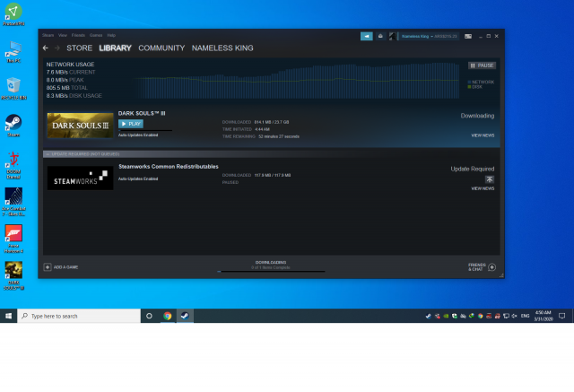574x392 pixels.
Task: Click the back navigation arrow
Action: click(46, 48)
